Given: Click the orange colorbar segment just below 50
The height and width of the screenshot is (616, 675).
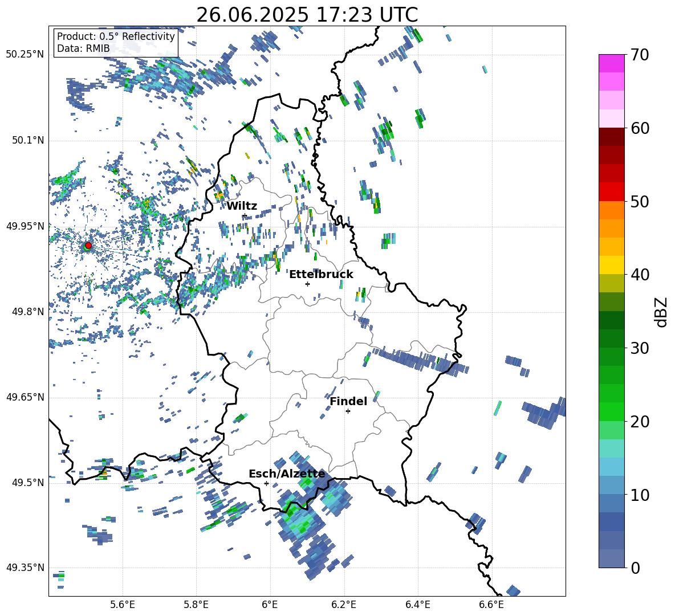Looking at the screenshot, I should (611, 210).
